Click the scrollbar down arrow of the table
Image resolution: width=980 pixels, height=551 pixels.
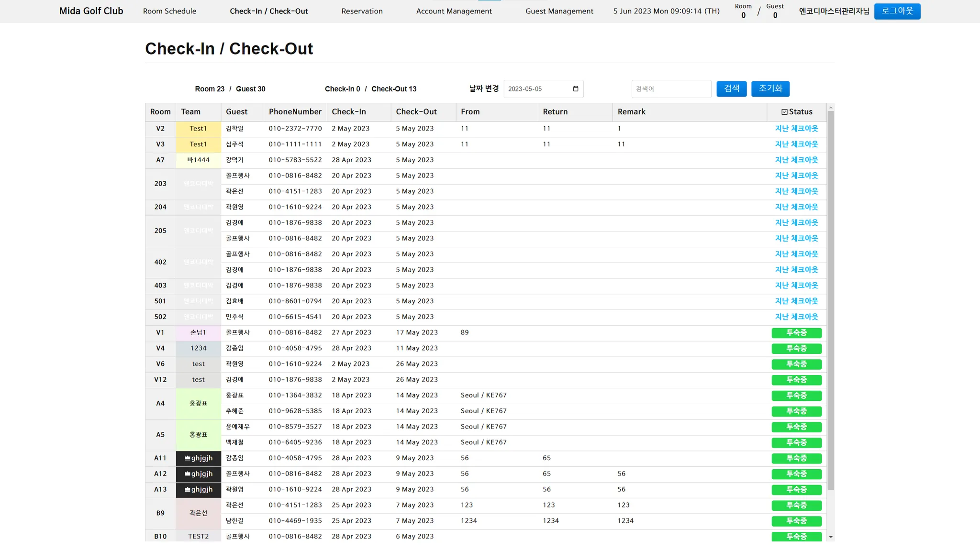click(831, 537)
